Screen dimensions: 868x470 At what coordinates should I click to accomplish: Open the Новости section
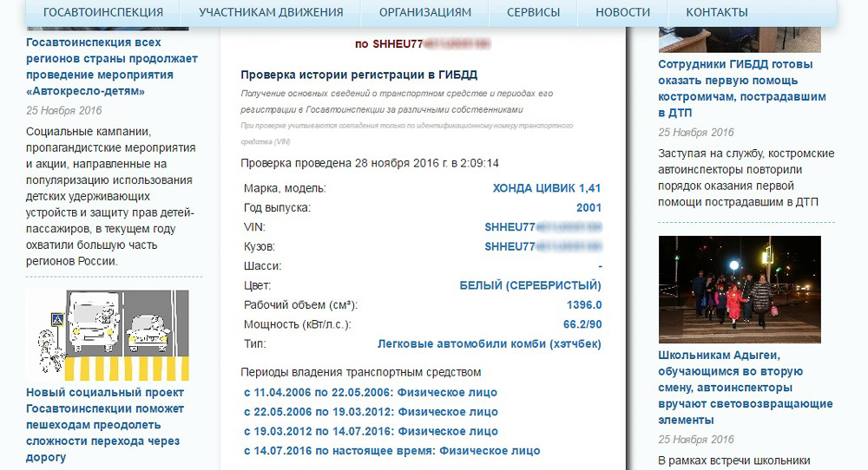click(x=622, y=12)
